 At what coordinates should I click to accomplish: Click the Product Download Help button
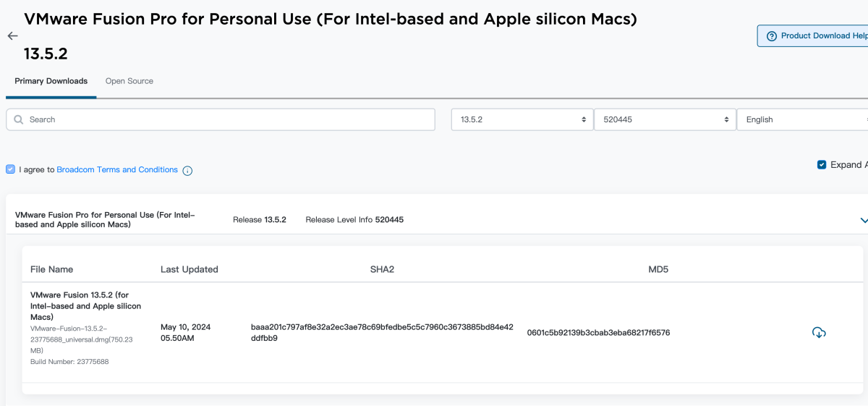pos(817,36)
